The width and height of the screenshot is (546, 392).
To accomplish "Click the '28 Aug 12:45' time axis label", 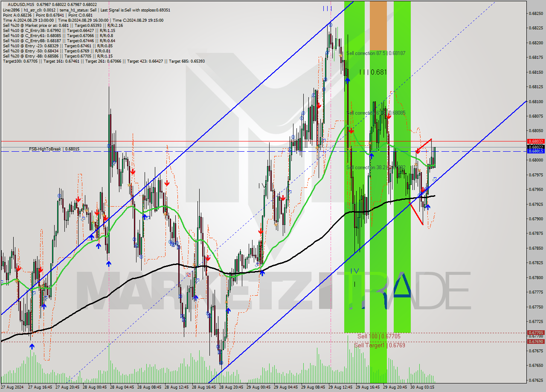I will point(177,387).
